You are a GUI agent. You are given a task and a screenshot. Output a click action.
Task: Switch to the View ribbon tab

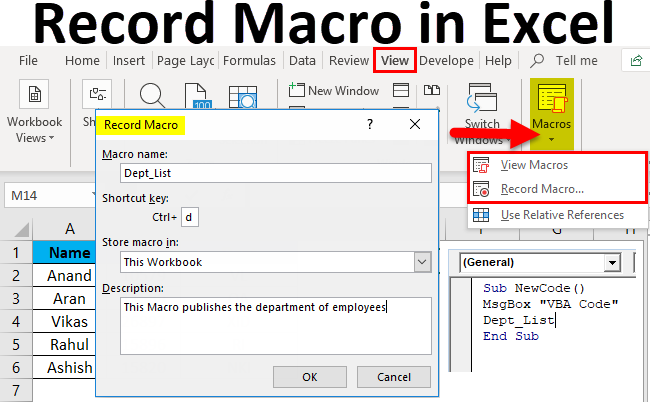pyautogui.click(x=394, y=61)
